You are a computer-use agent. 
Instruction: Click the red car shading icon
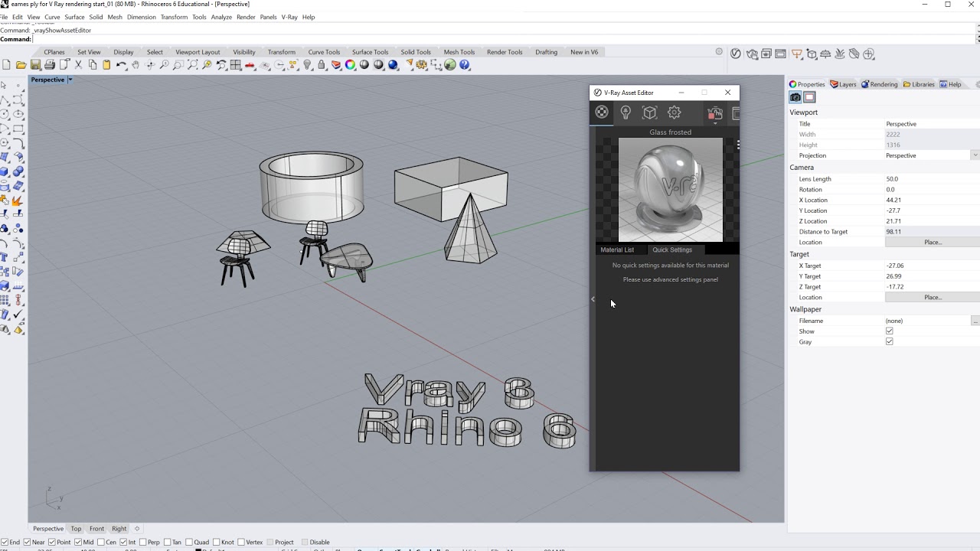(250, 65)
